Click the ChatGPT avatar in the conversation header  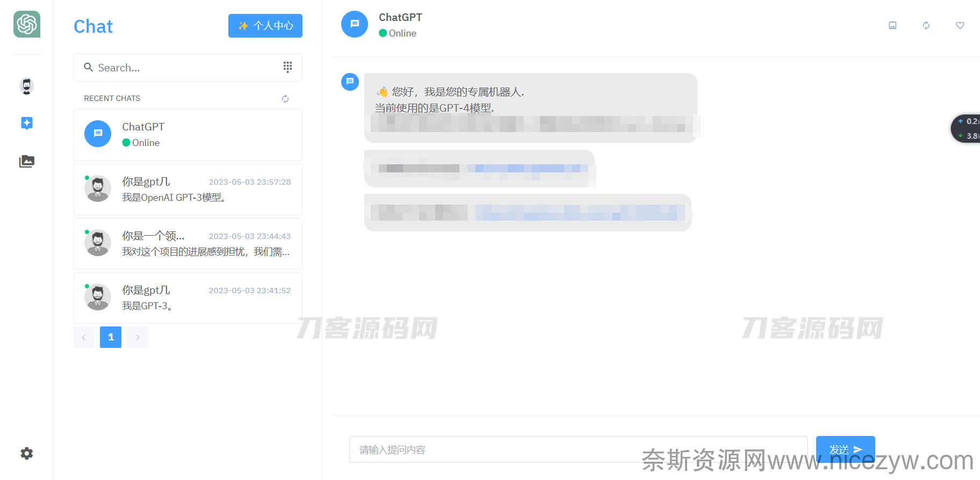(355, 24)
